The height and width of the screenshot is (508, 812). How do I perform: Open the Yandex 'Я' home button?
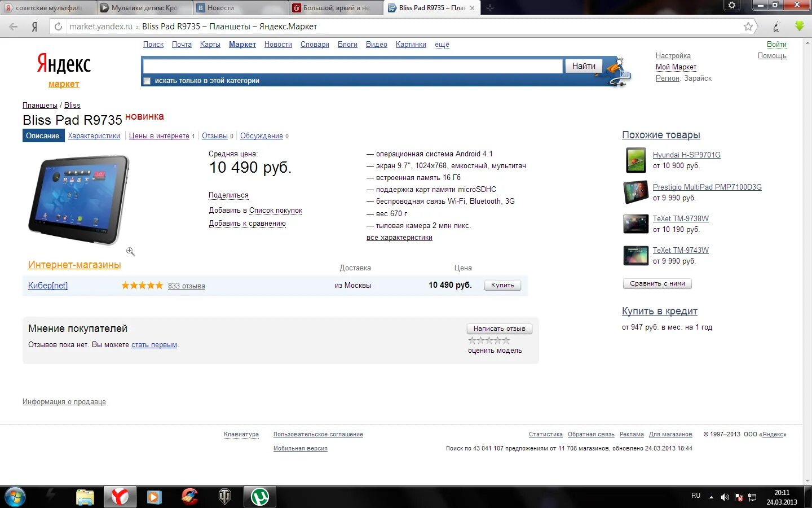point(34,27)
